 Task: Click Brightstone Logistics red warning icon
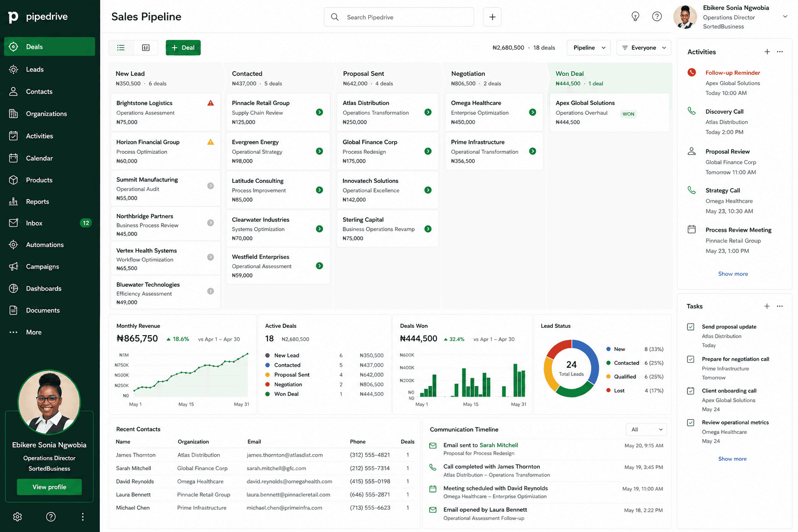tap(210, 103)
